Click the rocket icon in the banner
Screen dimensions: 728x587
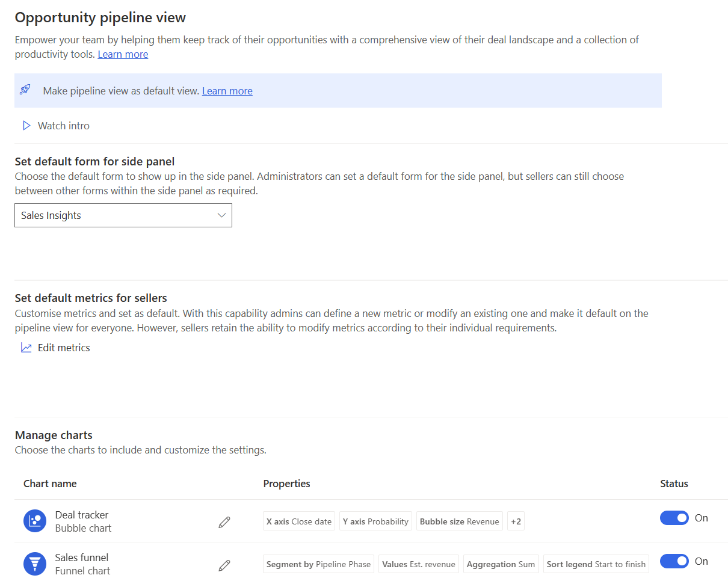pyautogui.click(x=25, y=90)
